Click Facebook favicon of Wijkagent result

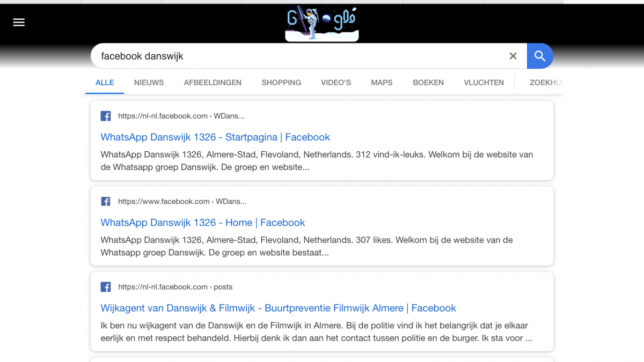[x=106, y=287]
